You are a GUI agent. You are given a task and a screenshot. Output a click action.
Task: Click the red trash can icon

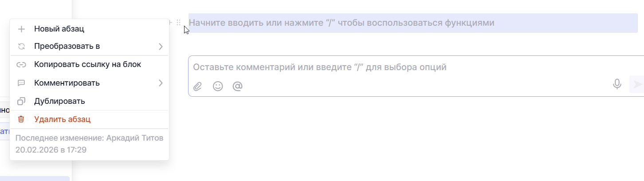(21, 119)
